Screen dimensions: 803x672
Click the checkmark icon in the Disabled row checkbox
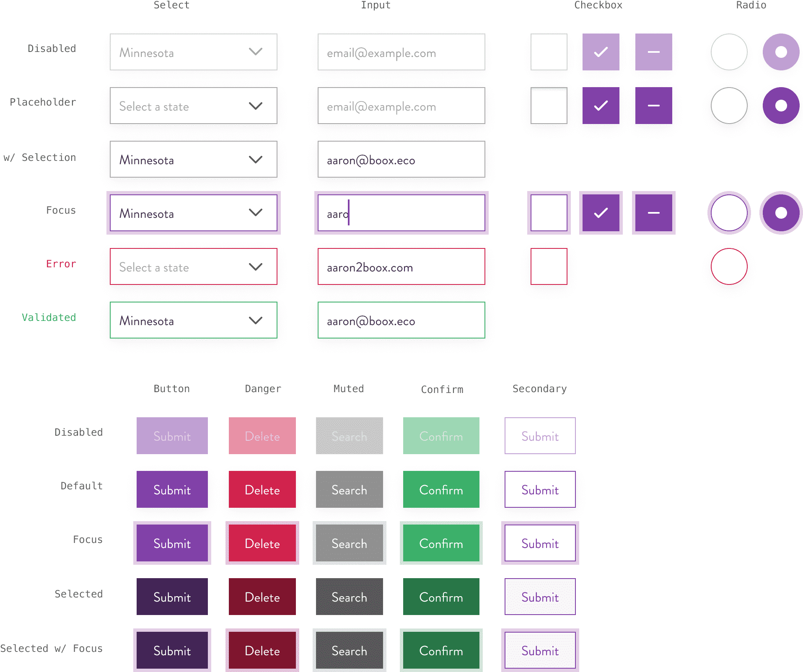tap(601, 52)
